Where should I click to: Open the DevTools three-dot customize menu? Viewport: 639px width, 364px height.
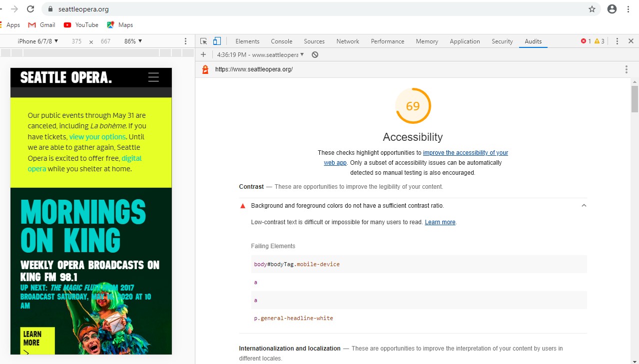click(x=617, y=41)
